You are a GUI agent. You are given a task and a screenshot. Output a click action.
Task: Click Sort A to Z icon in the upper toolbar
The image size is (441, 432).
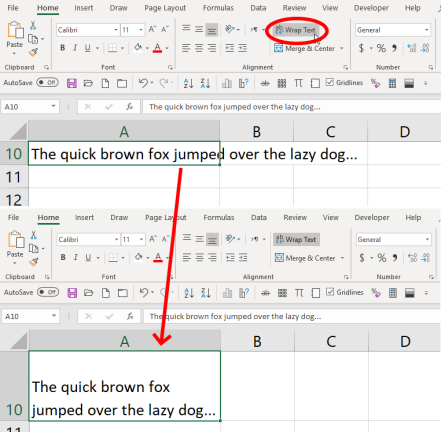click(x=188, y=83)
